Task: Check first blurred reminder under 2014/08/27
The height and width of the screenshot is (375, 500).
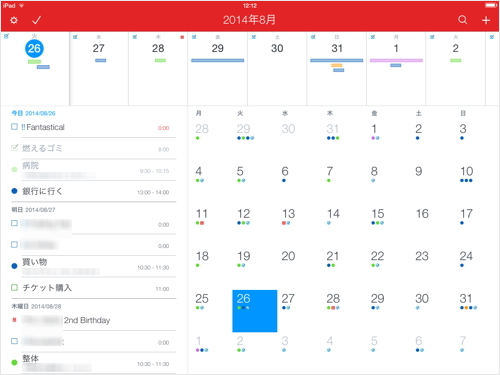Action: [x=14, y=223]
